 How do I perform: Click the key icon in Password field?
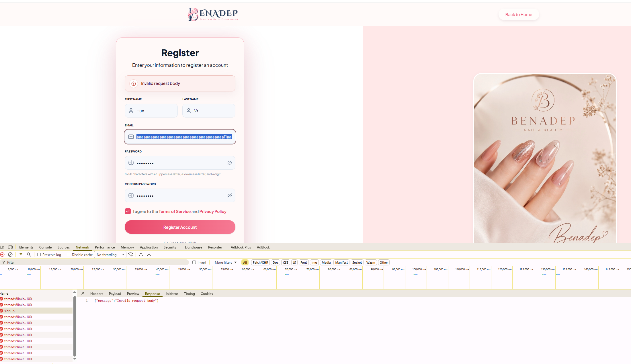point(131,163)
